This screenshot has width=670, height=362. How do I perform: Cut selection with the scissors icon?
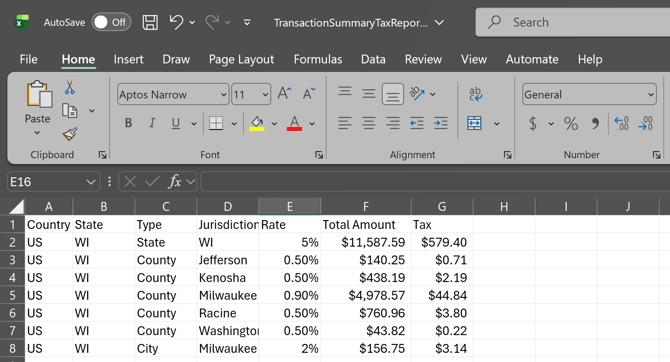point(70,87)
